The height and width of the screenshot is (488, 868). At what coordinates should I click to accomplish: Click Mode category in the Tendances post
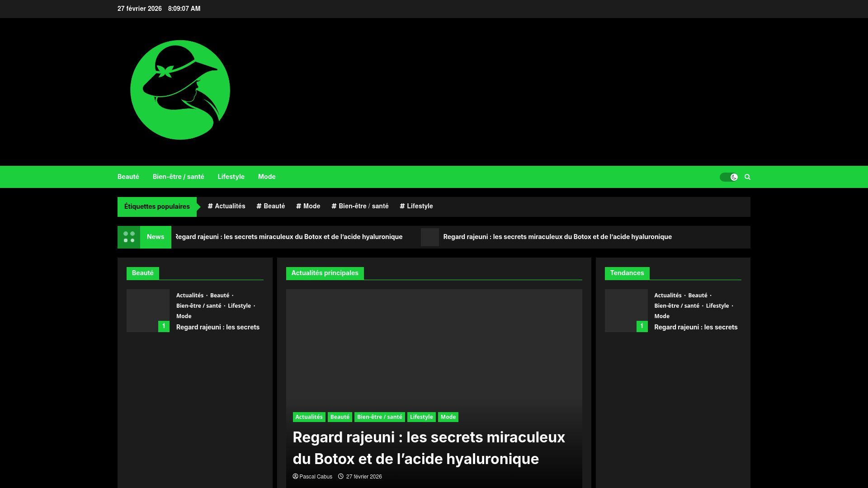[x=662, y=316]
